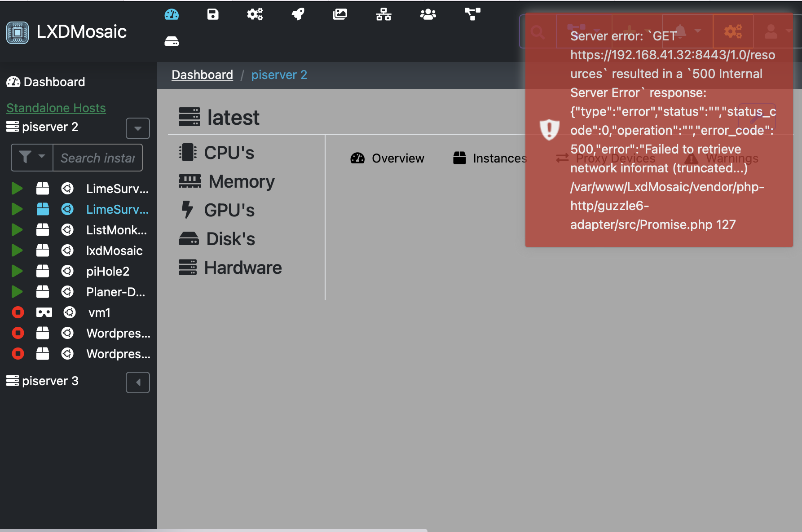Viewport: 802px width, 532px height.
Task: Click the Ubuntu icon next to lxdMosaic
Action: [68, 251]
